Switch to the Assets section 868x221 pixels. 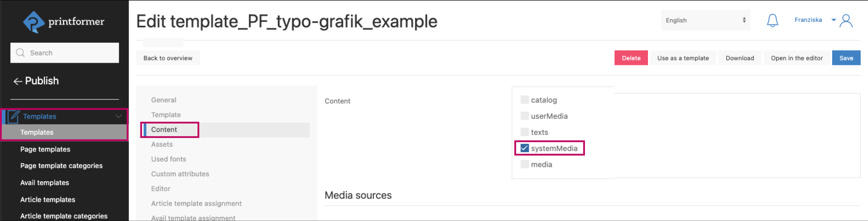click(162, 144)
